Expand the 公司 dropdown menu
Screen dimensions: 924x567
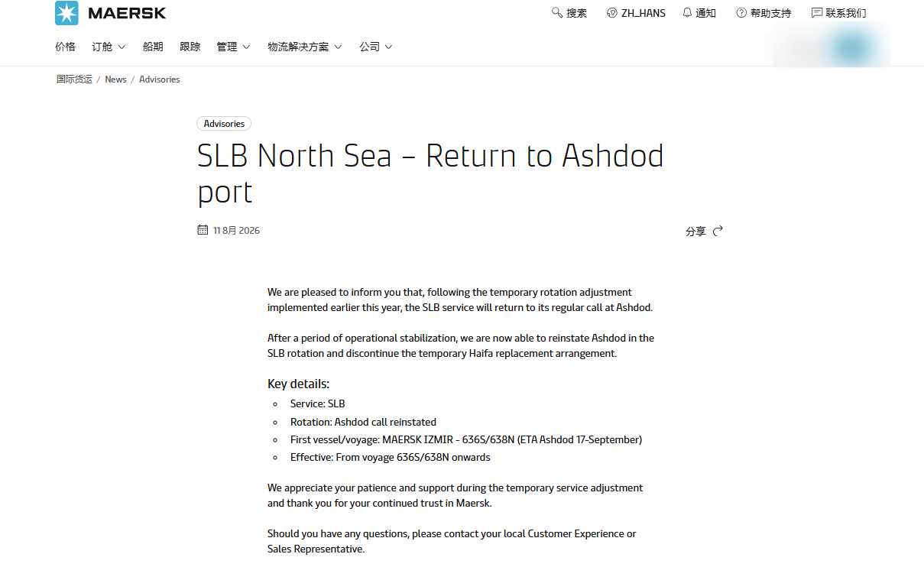pos(376,47)
